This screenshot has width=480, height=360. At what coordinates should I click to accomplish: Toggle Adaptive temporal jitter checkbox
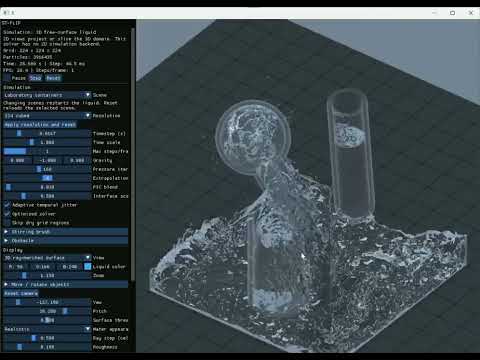(x=7, y=205)
